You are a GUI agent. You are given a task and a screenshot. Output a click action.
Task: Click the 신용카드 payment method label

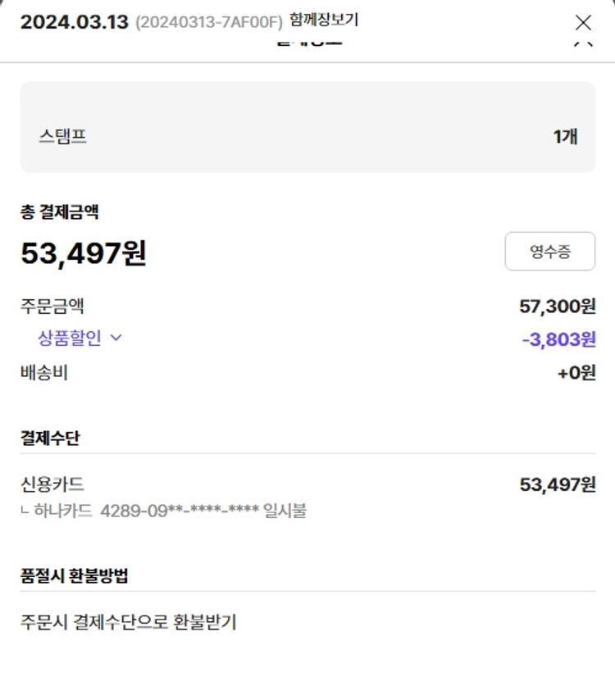52,484
